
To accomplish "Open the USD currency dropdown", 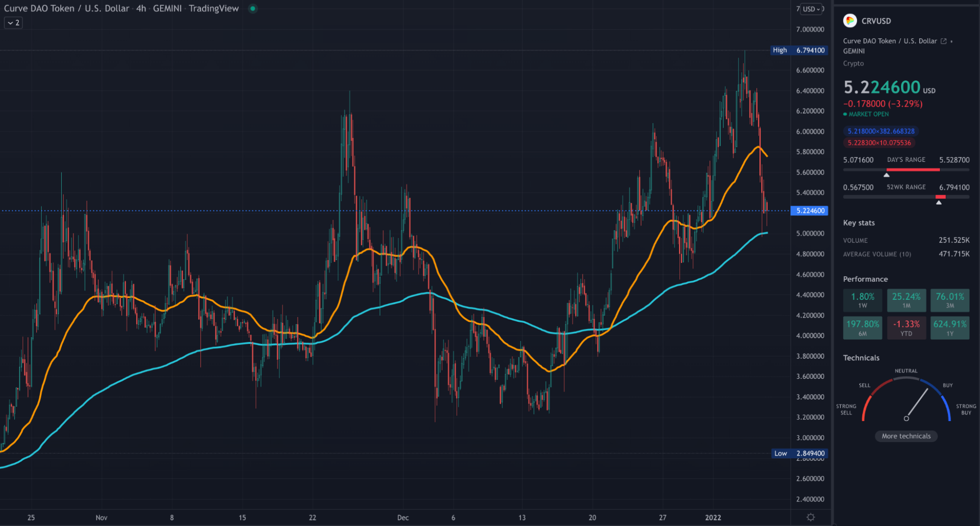I will point(811,9).
